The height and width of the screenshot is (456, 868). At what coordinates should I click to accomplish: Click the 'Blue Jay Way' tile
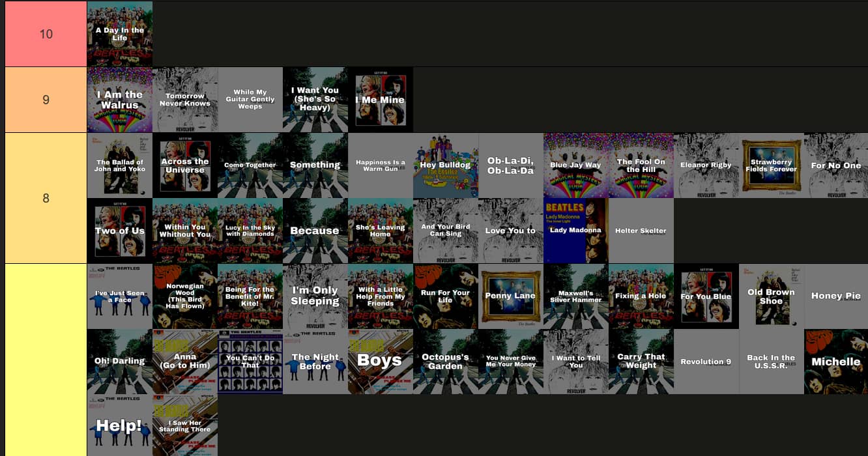click(x=576, y=165)
